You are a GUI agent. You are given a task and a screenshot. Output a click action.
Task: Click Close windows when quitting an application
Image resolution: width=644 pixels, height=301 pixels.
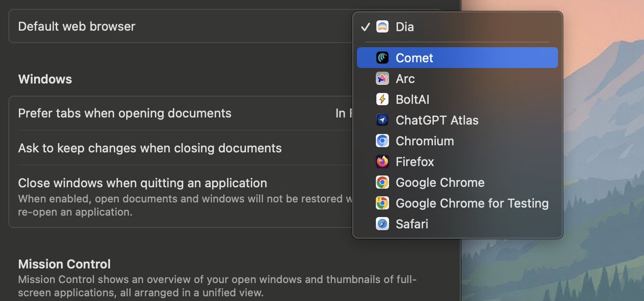coord(143,183)
